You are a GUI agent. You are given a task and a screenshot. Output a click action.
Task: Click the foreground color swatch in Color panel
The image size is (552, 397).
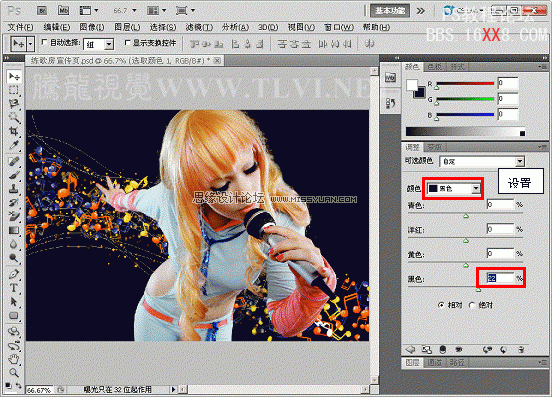[x=412, y=85]
